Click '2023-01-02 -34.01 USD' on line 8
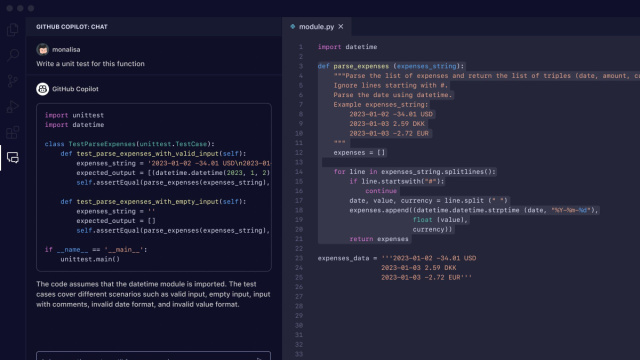640x360 pixels. point(391,114)
